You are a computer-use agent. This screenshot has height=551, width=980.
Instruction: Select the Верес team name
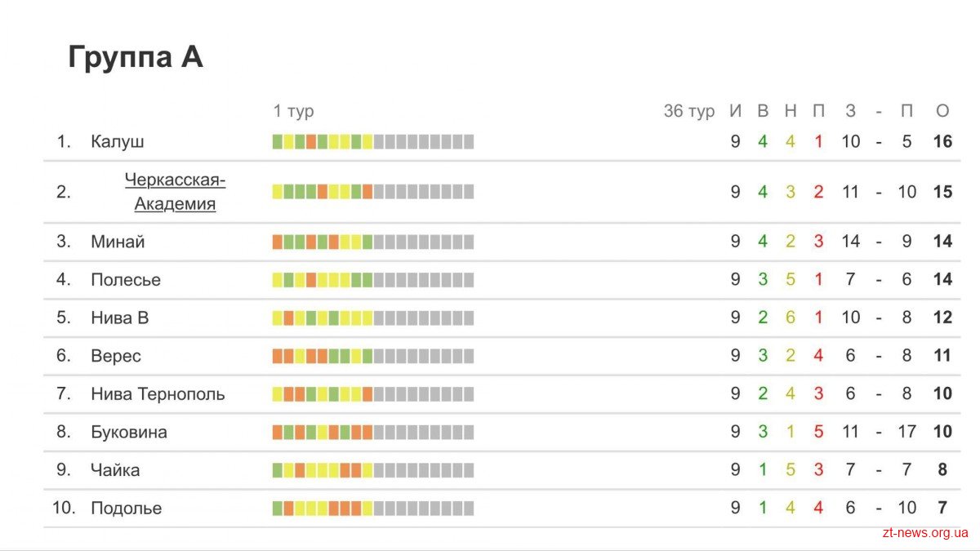pos(116,356)
